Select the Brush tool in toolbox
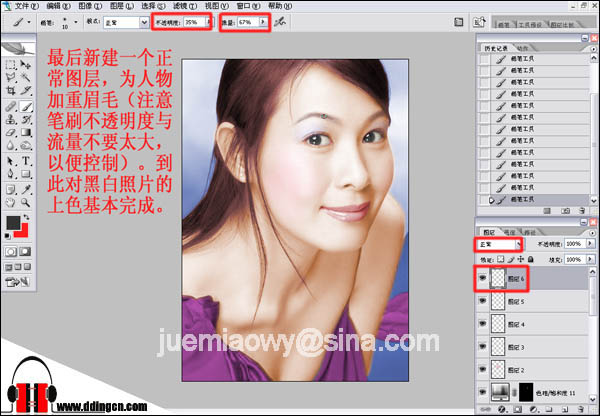This screenshot has width=600, height=416. tap(26, 106)
